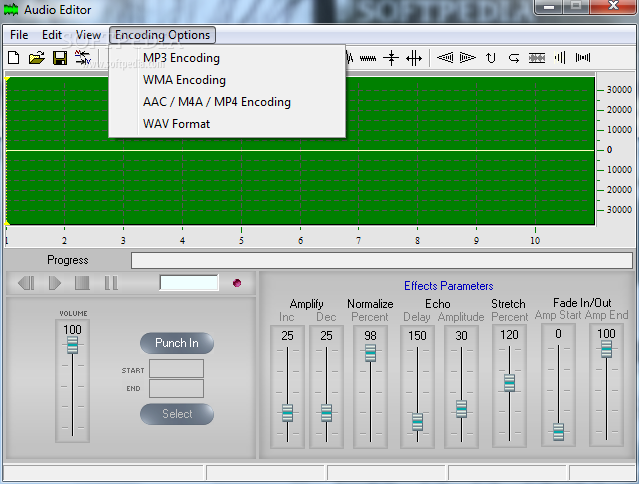Close the Audio Editor window
The image size is (639, 484).
(x=613, y=6)
